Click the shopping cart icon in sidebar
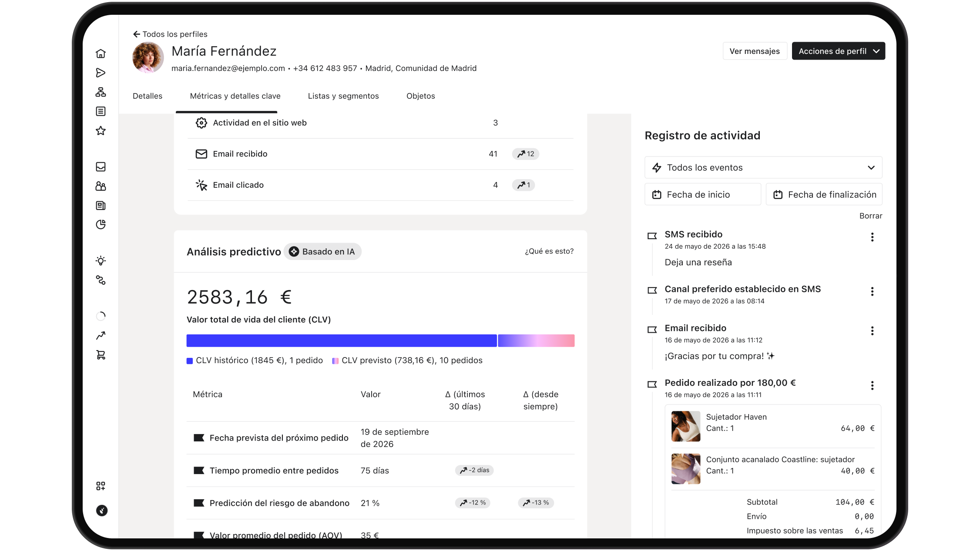 tap(101, 355)
